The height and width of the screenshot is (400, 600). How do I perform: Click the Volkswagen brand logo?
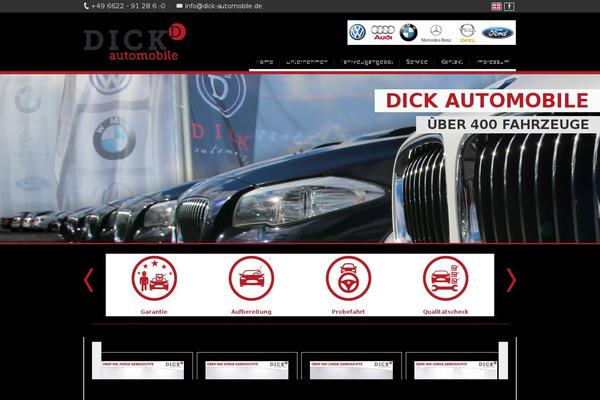[x=357, y=33]
